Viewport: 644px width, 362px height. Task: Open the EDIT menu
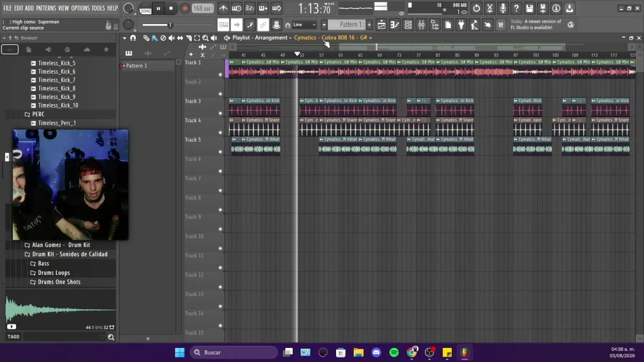click(19, 8)
